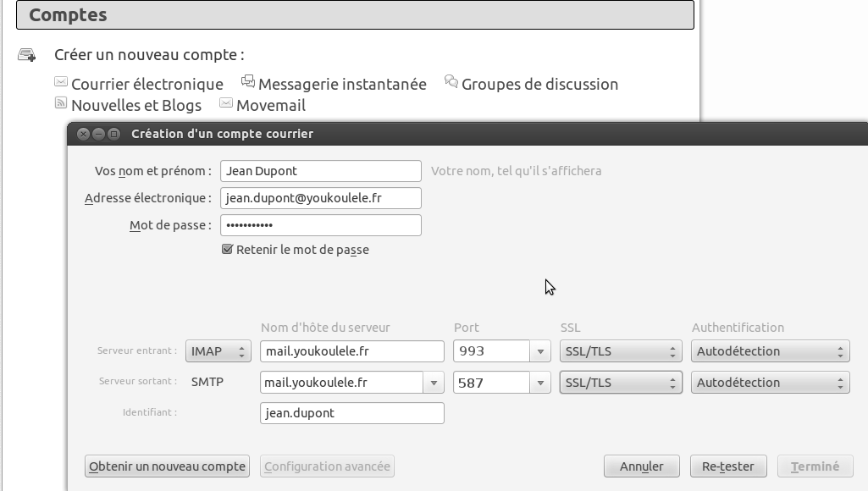The height and width of the screenshot is (491, 868).
Task: Click the Adresse électronique input field
Action: (320, 198)
